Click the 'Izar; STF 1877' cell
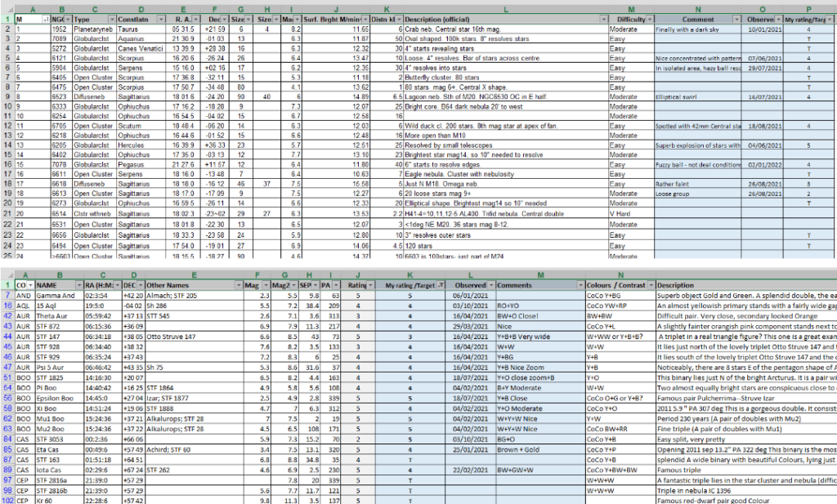This screenshot has height=504, width=837. pyautogui.click(x=194, y=399)
